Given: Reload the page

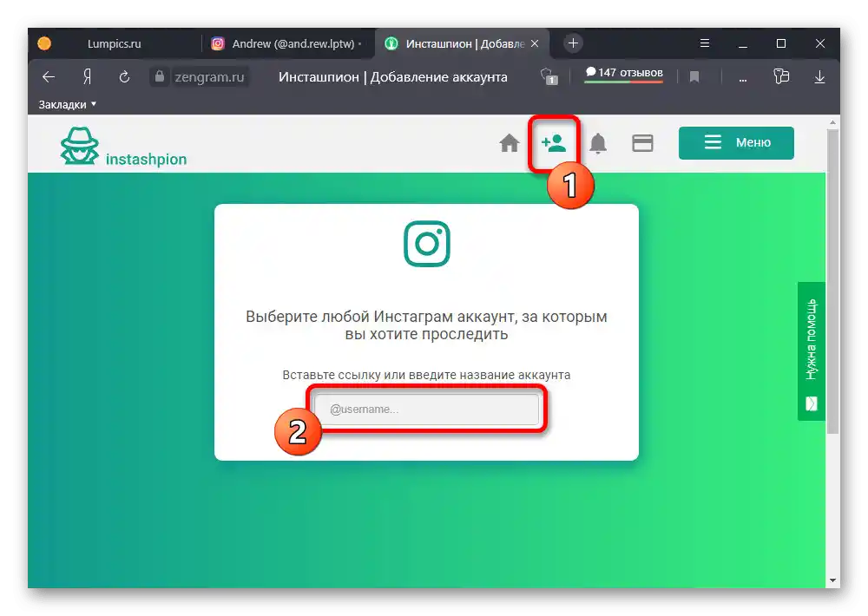Looking at the screenshot, I should click(x=124, y=76).
